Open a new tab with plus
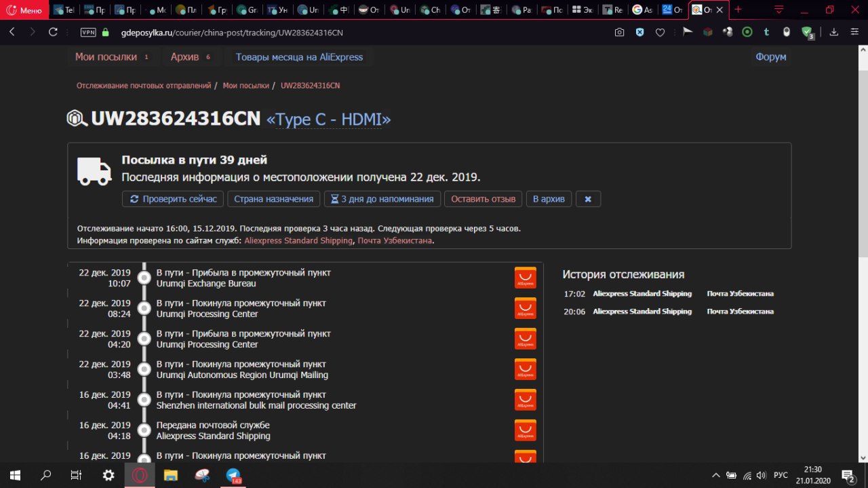The height and width of the screenshot is (488, 868). (738, 10)
